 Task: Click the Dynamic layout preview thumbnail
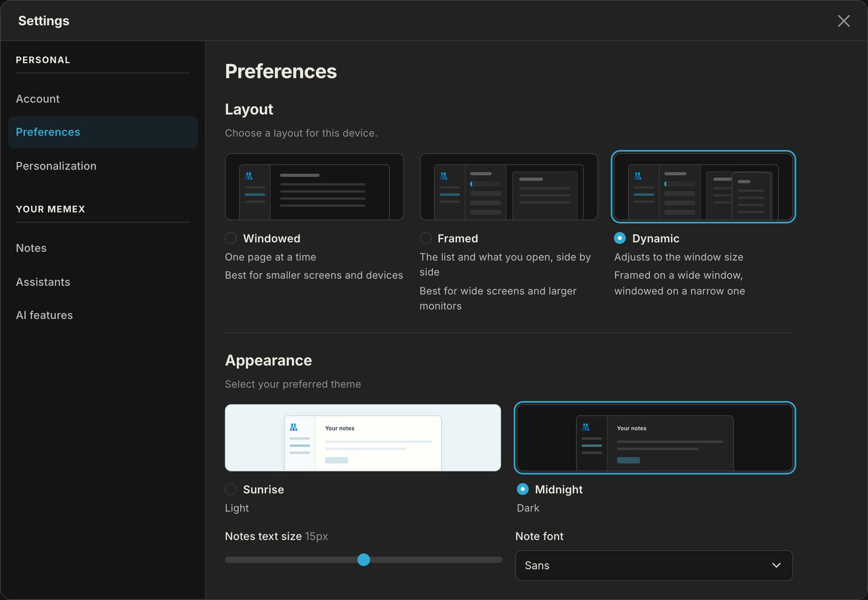coord(703,187)
